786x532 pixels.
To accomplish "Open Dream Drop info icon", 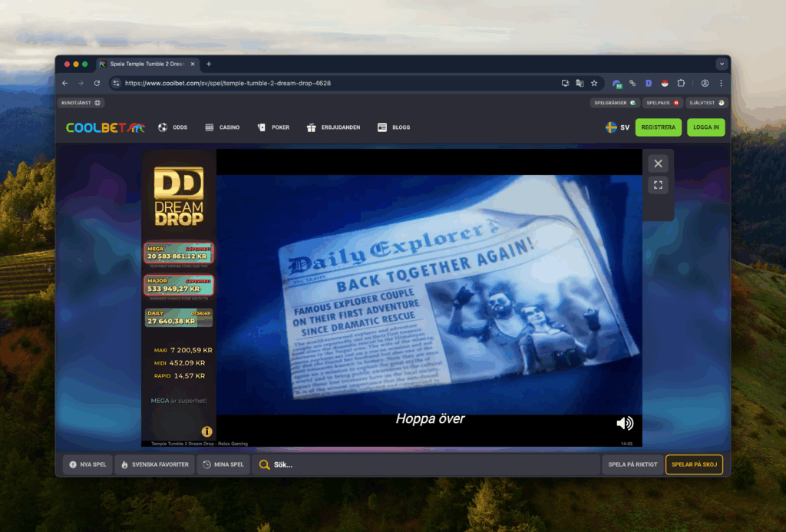I will 206,431.
